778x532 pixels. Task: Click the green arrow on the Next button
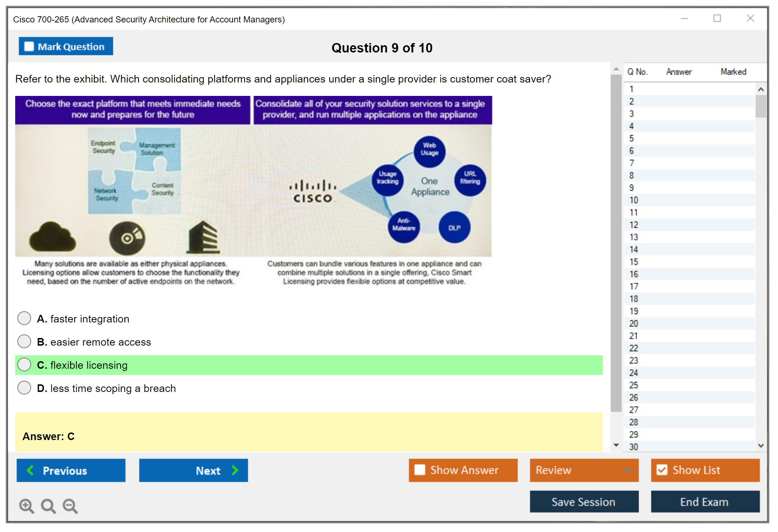235,470
